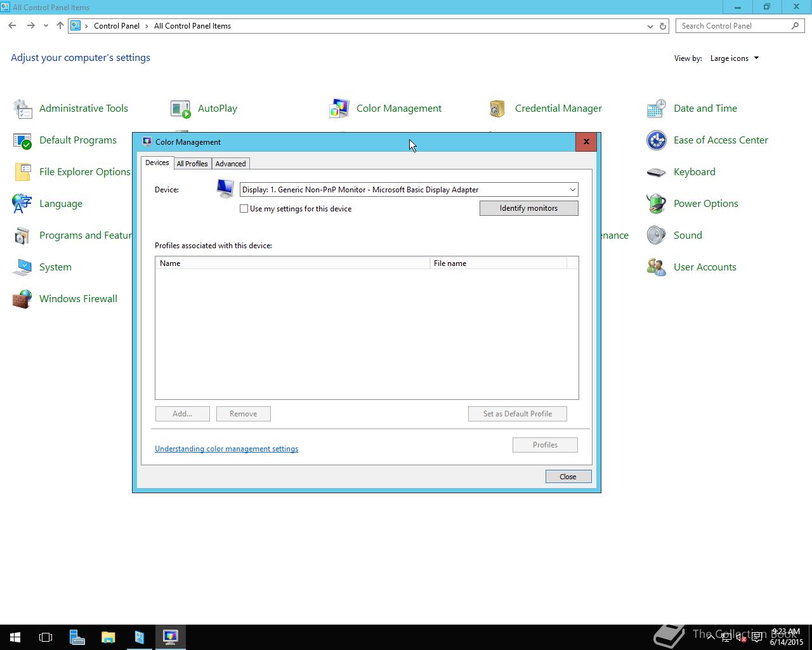Open File Explorer Options icon
The image size is (812, 650).
(x=23, y=172)
